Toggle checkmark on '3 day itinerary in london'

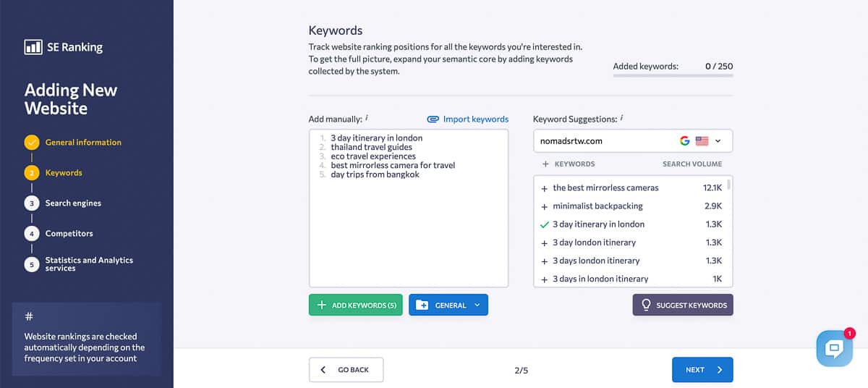pos(544,224)
